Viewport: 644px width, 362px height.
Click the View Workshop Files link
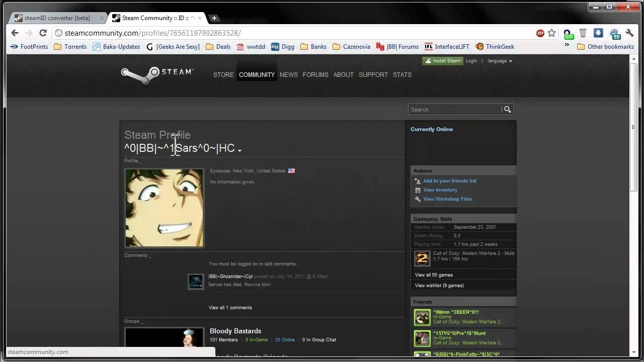pyautogui.click(x=448, y=199)
